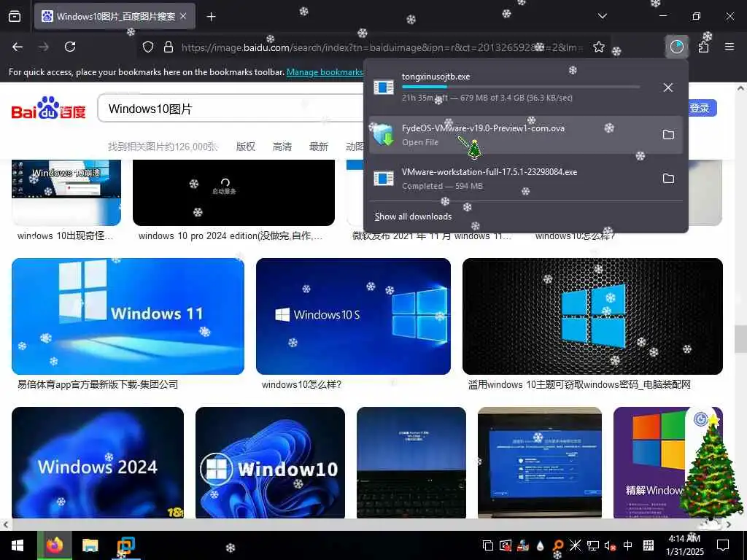
Task: Open network status tray icon
Action: [x=592, y=545]
